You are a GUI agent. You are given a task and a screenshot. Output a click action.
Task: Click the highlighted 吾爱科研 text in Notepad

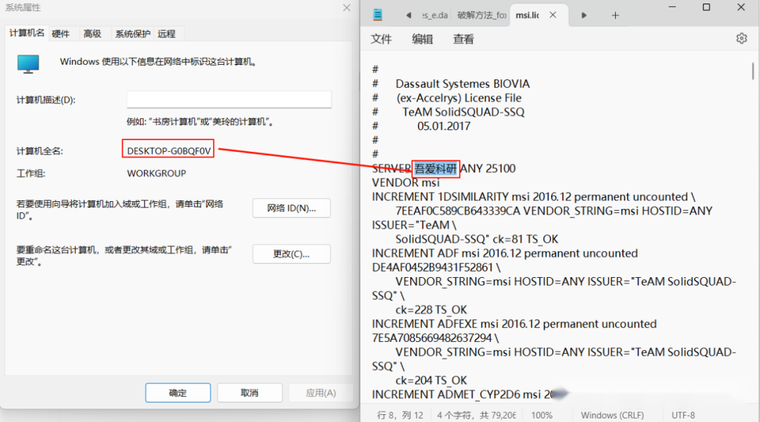coord(435,169)
